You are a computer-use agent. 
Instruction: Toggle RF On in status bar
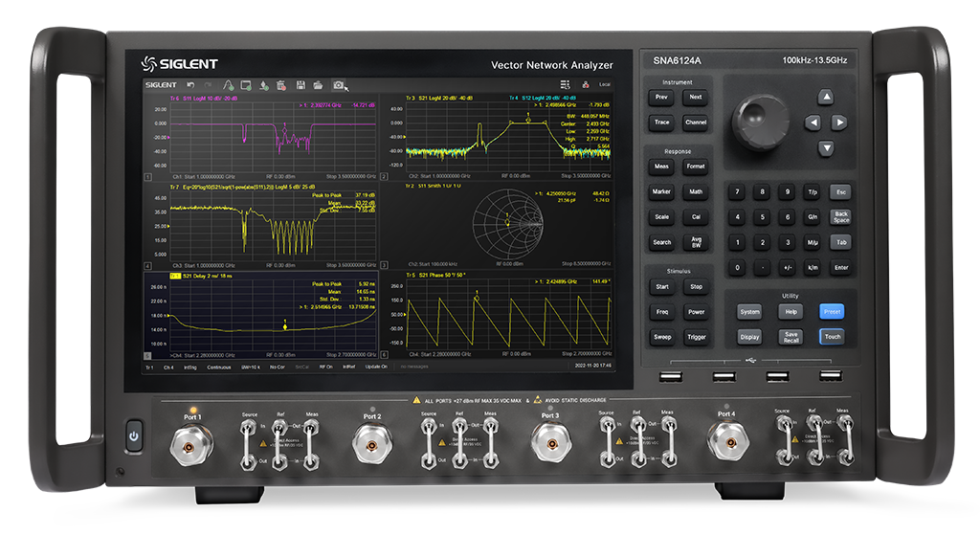pyautogui.click(x=325, y=367)
